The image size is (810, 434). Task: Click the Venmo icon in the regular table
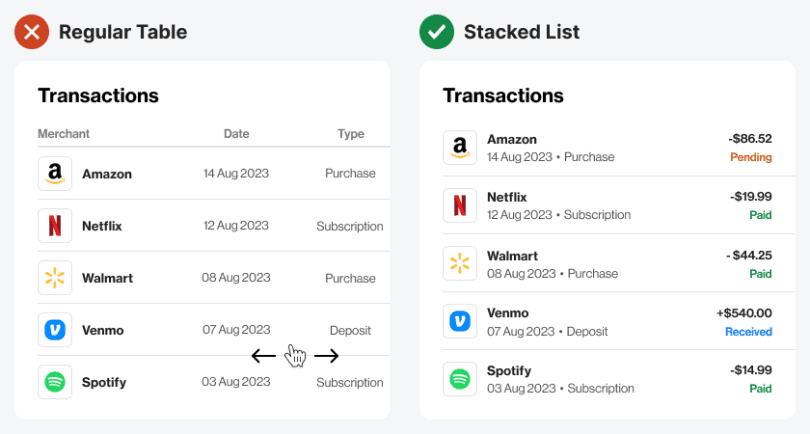point(55,330)
